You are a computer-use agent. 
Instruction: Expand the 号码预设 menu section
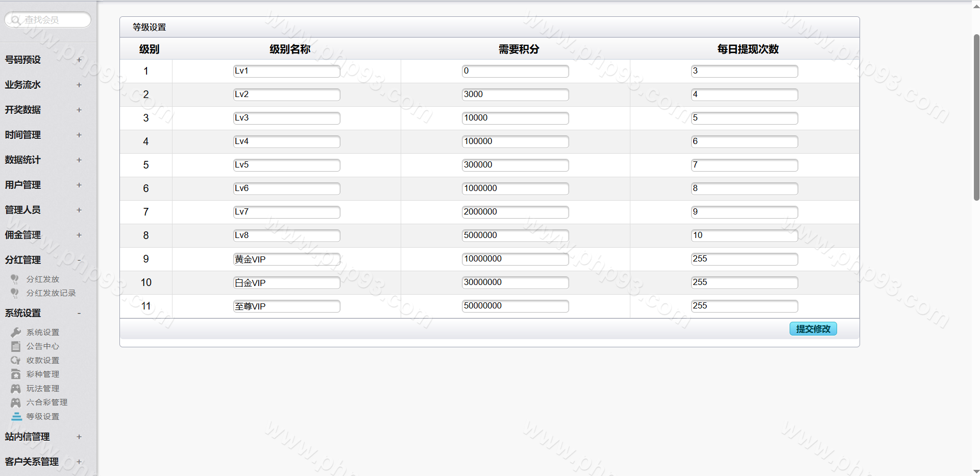[x=79, y=60]
